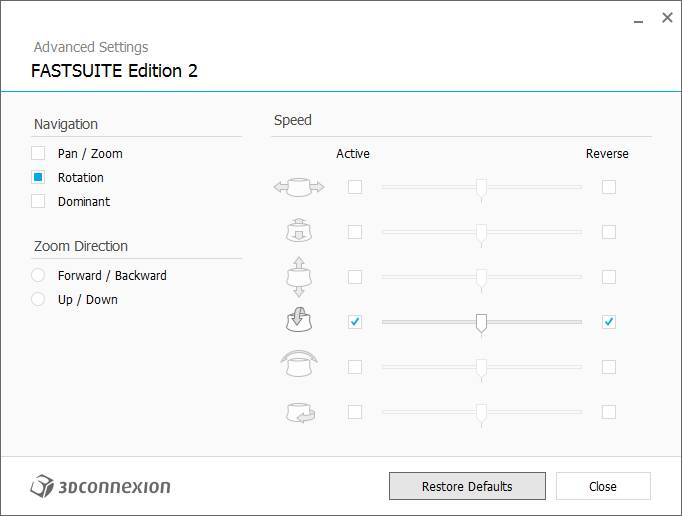Close the window with the X button
This screenshot has width=682, height=516.
pos(667,18)
